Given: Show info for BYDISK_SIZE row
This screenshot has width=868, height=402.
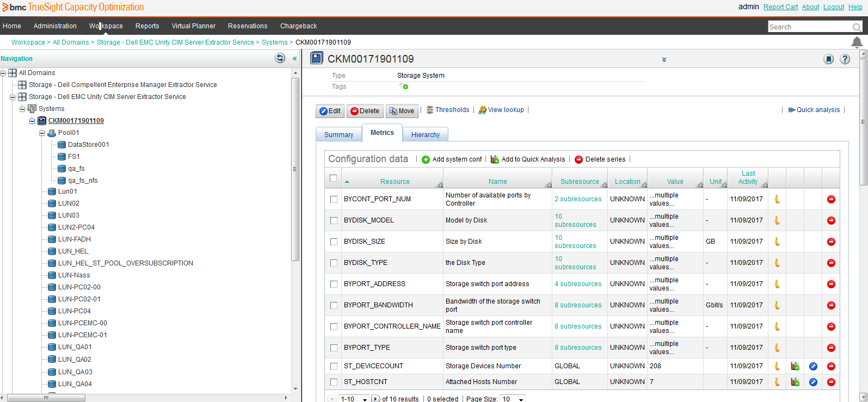Looking at the screenshot, I should pyautogui.click(x=777, y=242).
